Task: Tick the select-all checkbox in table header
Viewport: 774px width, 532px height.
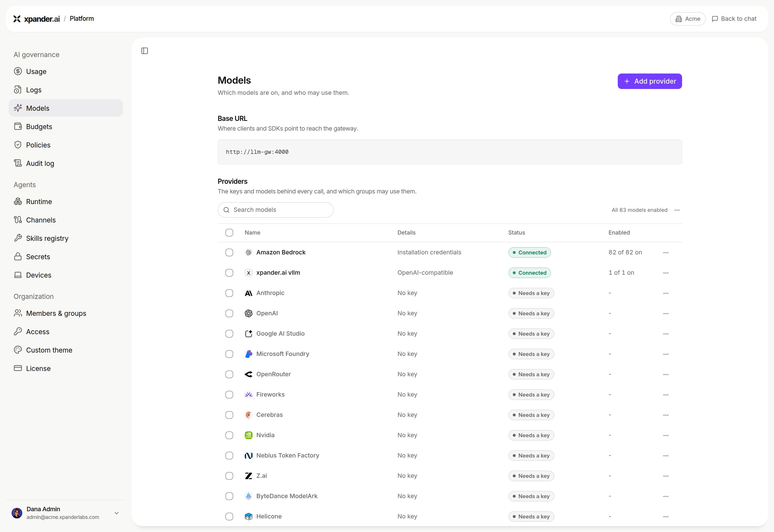Action: [229, 233]
